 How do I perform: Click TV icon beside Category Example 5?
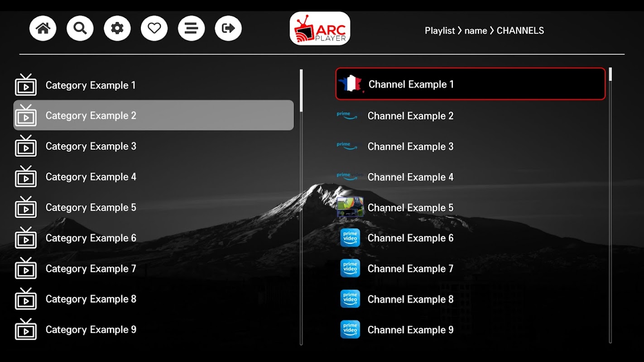(x=26, y=207)
